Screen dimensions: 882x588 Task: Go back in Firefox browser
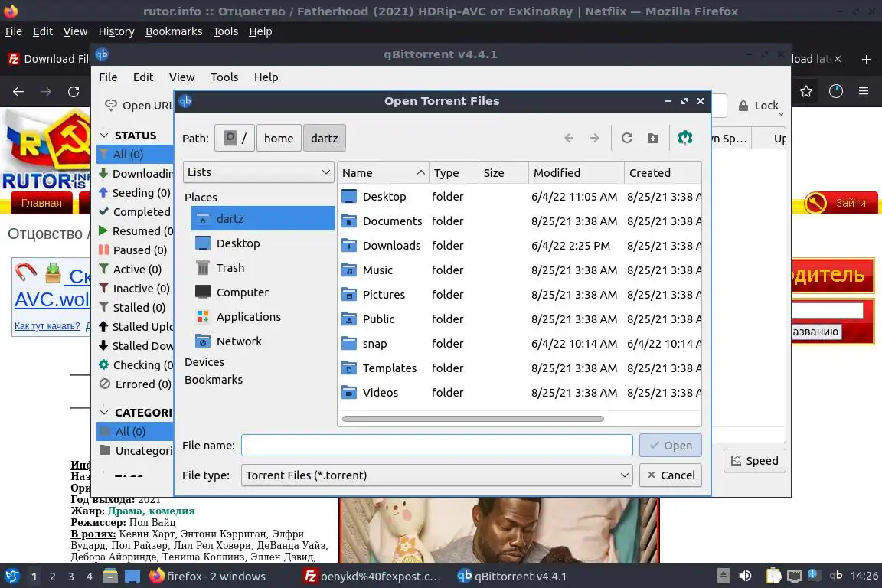pos(18,91)
